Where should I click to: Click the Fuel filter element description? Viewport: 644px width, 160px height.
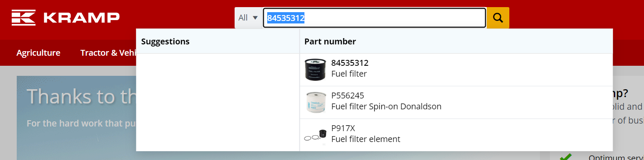[x=365, y=139]
